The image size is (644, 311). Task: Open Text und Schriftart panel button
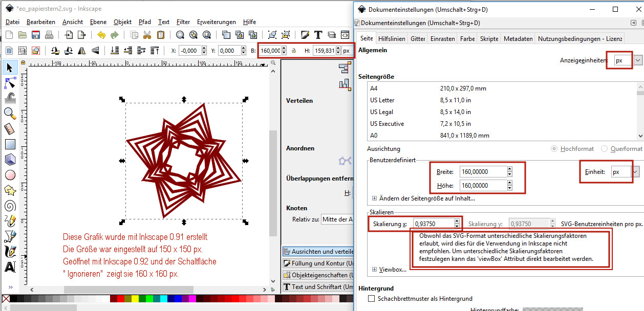click(x=318, y=286)
